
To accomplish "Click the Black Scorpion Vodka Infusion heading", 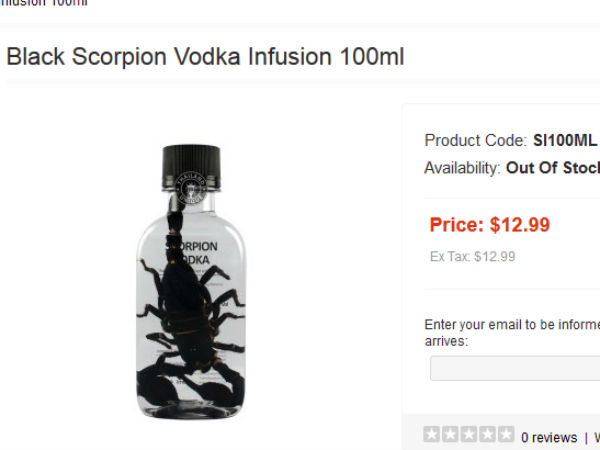I will coord(205,56).
